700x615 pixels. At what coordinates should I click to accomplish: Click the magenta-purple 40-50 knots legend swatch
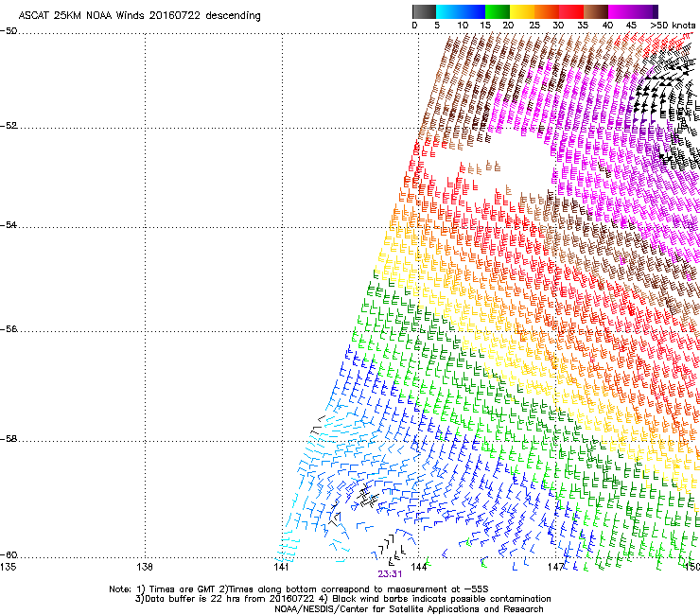click(x=633, y=11)
